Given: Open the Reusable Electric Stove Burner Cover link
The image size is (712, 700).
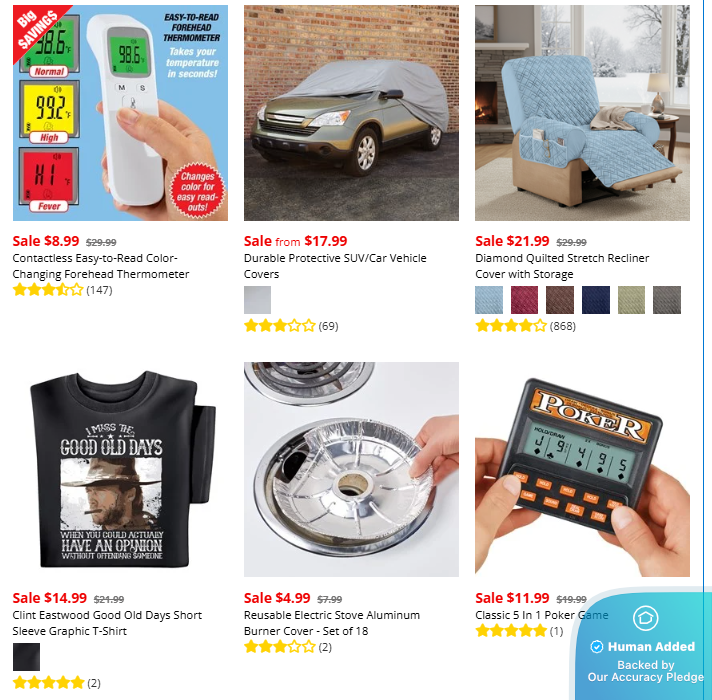Looking at the screenshot, I should (x=332, y=623).
